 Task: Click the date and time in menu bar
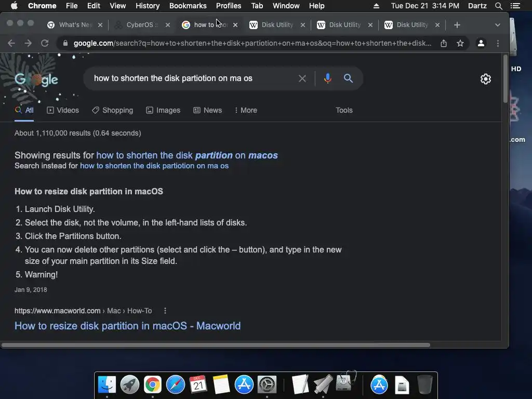click(425, 6)
